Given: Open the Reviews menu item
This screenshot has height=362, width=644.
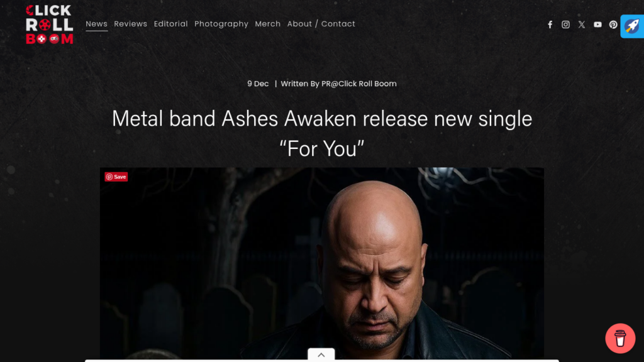Looking at the screenshot, I should click(131, 24).
